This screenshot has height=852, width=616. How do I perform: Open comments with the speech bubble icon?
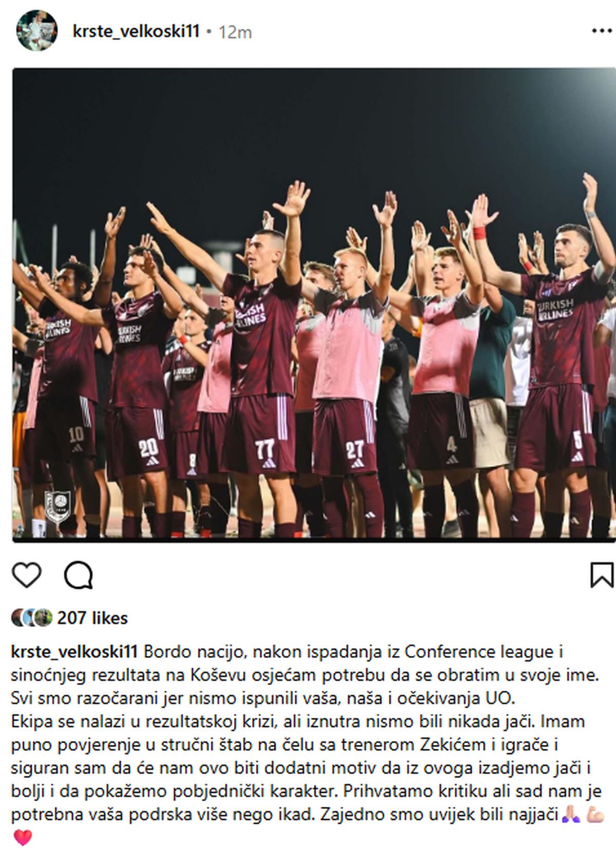79,575
